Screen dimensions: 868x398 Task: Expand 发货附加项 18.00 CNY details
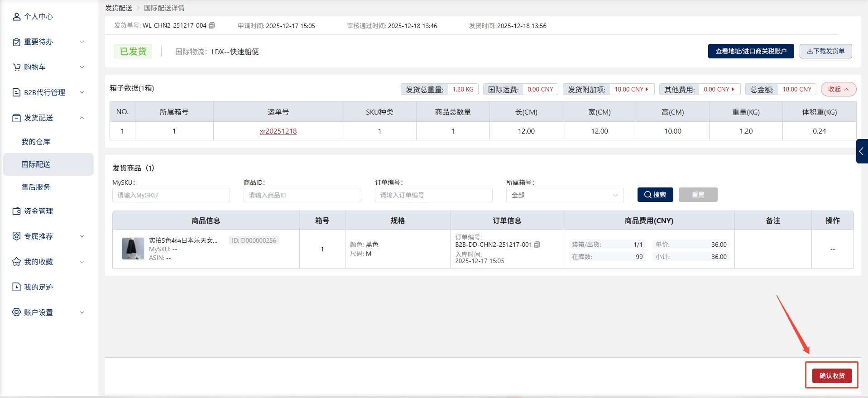(x=632, y=90)
